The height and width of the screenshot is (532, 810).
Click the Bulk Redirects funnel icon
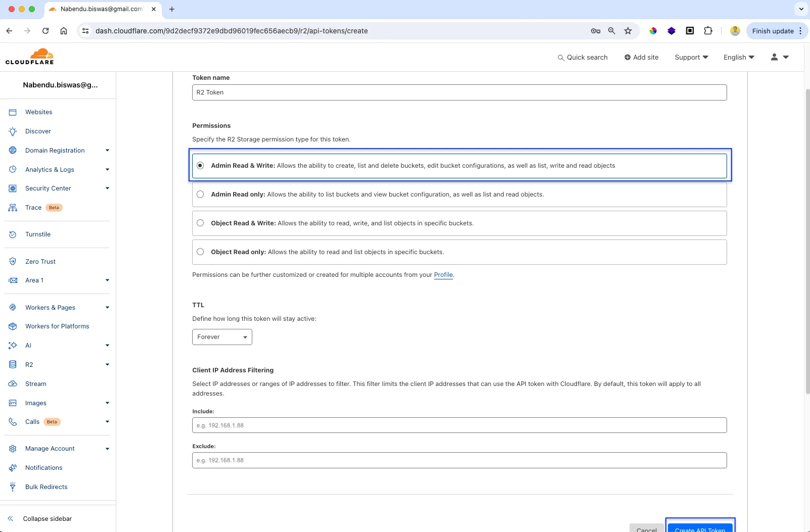point(13,487)
